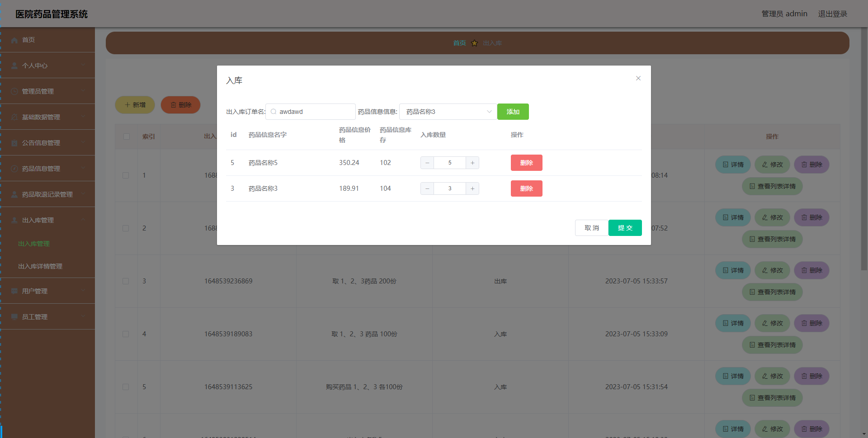Image resolution: width=868 pixels, height=438 pixels.
Task: Click 详情 for the 15:33:57 row
Action: (x=733, y=270)
